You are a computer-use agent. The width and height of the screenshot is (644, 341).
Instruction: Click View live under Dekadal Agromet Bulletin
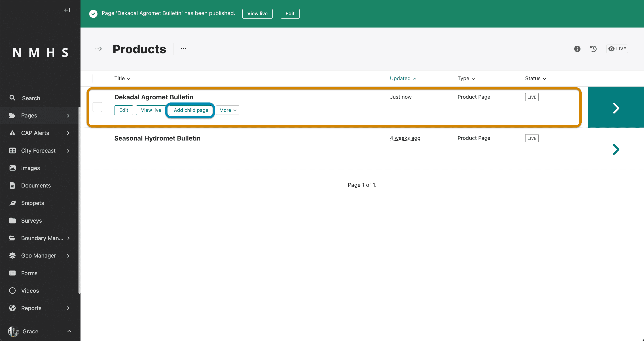click(151, 110)
